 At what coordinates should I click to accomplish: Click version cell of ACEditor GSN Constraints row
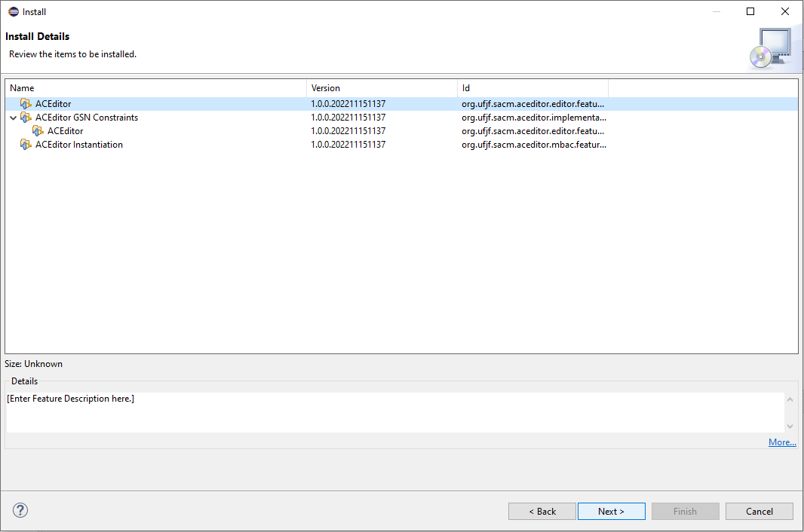click(348, 118)
